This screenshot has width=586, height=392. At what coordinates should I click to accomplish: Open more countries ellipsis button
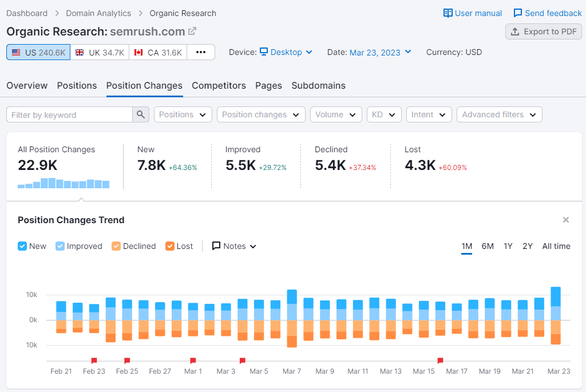tap(201, 52)
